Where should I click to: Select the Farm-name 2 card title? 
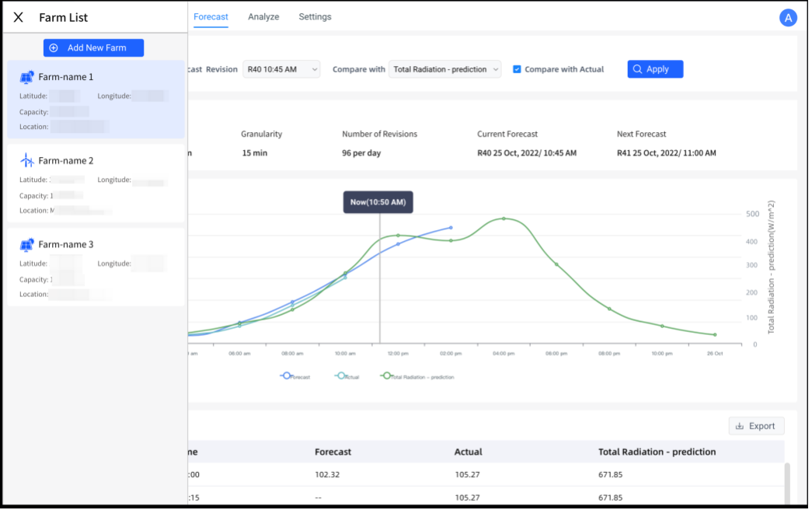tap(66, 161)
